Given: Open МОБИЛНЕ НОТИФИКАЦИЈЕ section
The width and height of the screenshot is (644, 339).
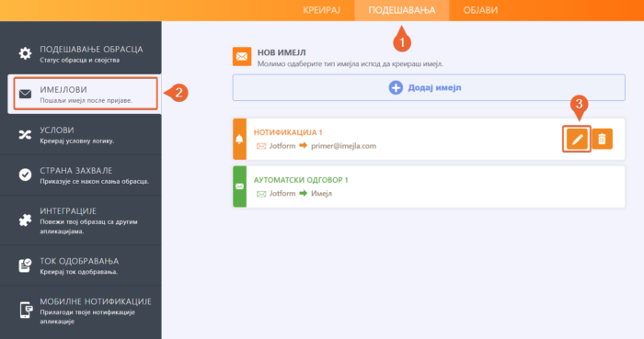Looking at the screenshot, I should 81,311.
